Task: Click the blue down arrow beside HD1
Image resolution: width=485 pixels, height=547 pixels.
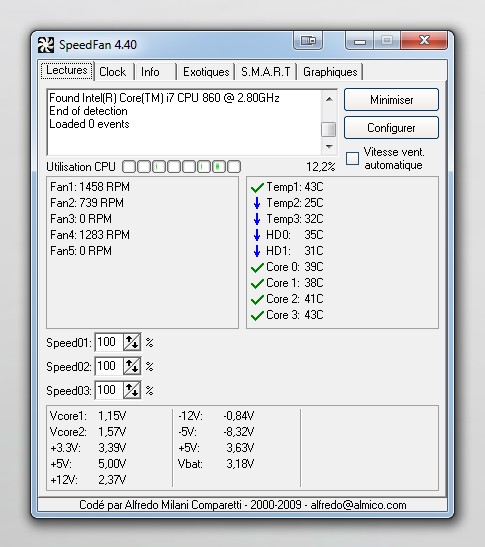Action: (257, 251)
